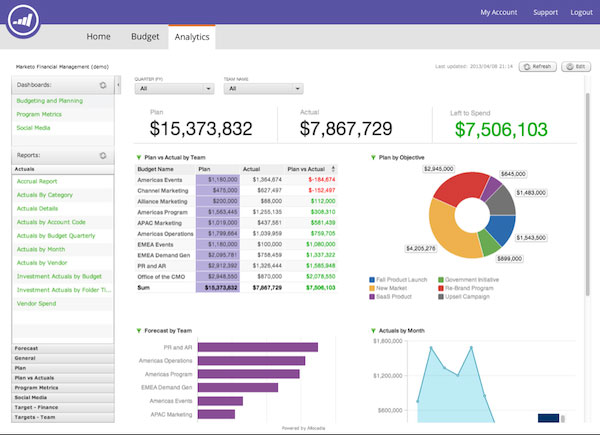Click the dashboard vertical scrollbar
Viewport: 600px width, 435px height.
tap(588, 194)
